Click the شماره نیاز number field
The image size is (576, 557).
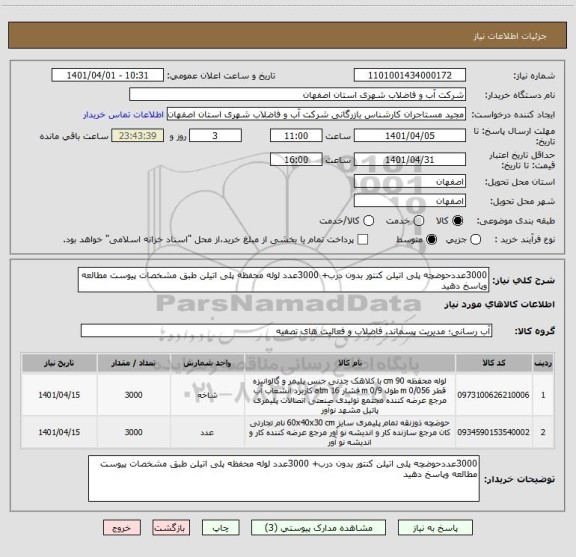[x=410, y=75]
